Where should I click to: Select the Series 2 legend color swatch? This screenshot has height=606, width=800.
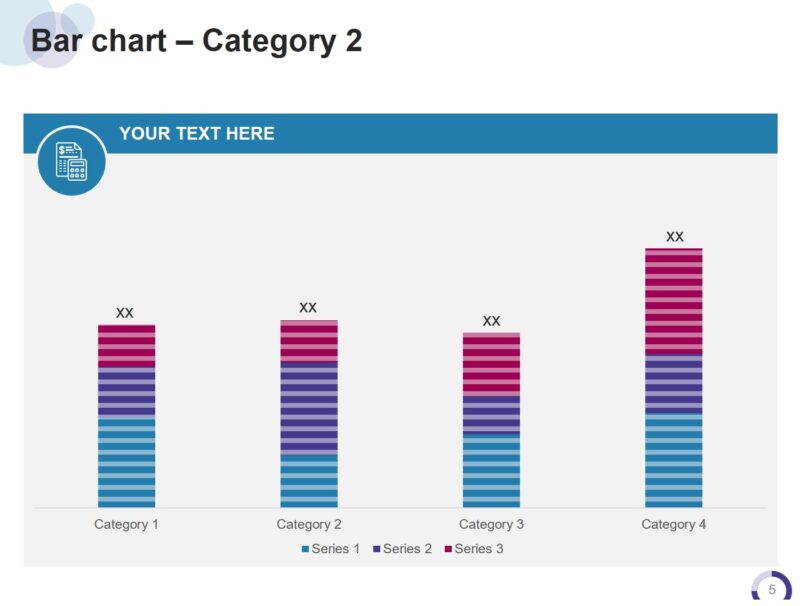click(377, 549)
